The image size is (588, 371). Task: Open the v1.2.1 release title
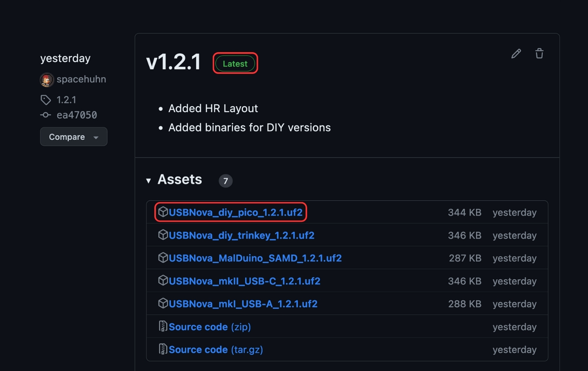174,62
